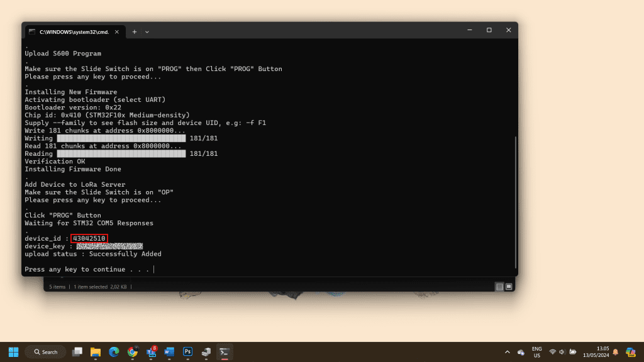
Task: Open Microsoft Teams from the taskbar
Action: coord(151,352)
